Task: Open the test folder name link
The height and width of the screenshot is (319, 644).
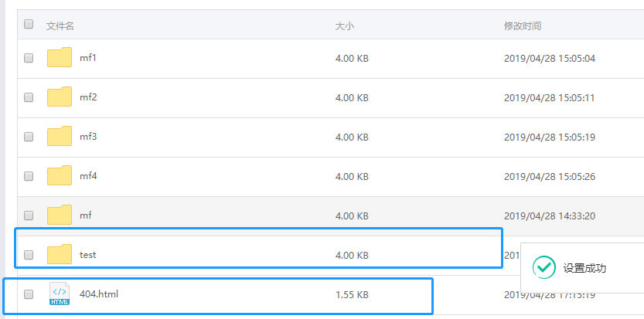Action: [88, 254]
